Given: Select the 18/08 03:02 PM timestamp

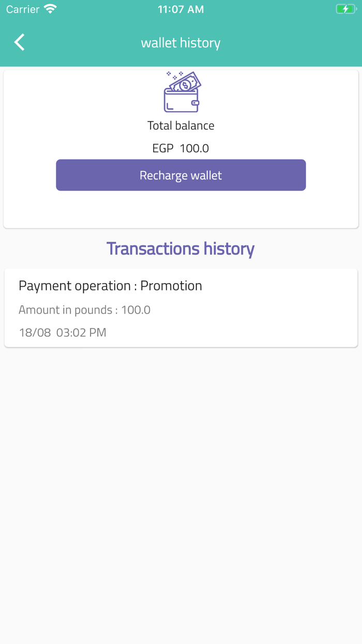Looking at the screenshot, I should pos(63,332).
